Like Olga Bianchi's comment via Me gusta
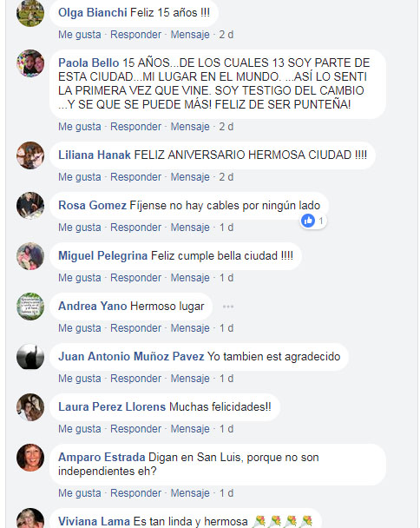This screenshot has width=420, height=528. tap(80, 35)
